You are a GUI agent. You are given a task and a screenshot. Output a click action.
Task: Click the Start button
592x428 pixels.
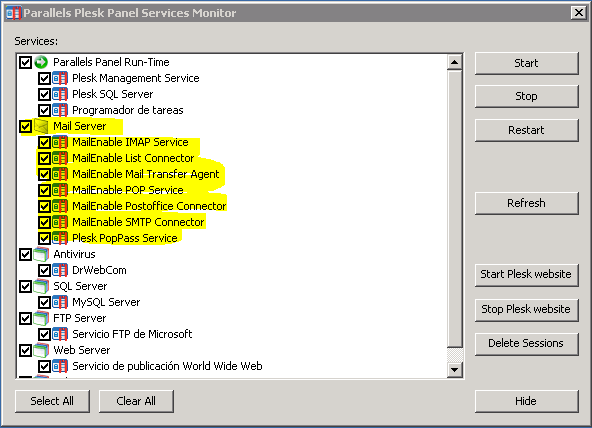526,63
